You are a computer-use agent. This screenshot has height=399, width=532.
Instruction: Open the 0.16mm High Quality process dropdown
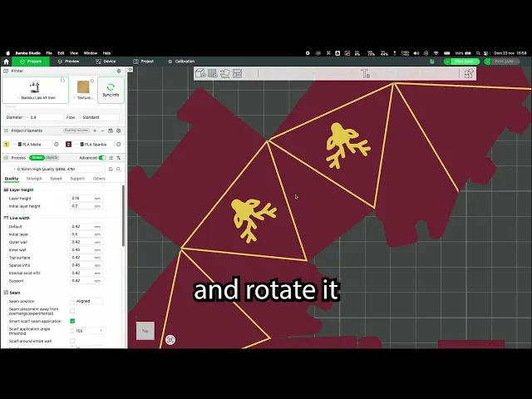(x=58, y=169)
